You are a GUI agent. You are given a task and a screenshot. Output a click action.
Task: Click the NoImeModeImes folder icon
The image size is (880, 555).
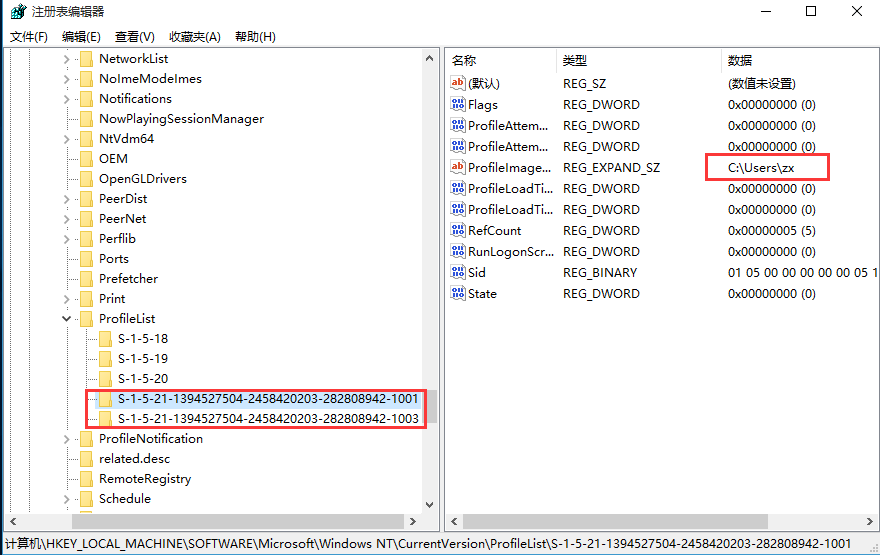pyautogui.click(x=86, y=79)
